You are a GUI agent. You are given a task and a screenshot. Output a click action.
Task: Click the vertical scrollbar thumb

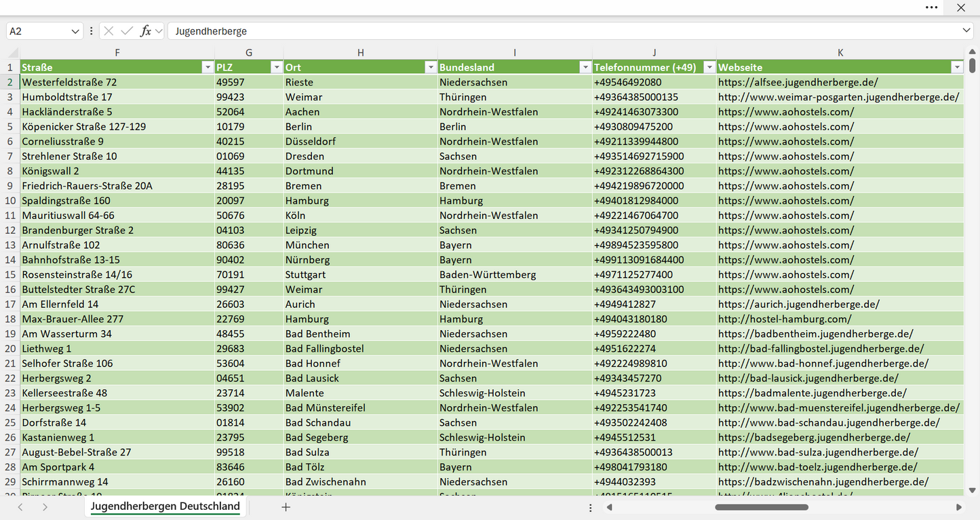973,66
